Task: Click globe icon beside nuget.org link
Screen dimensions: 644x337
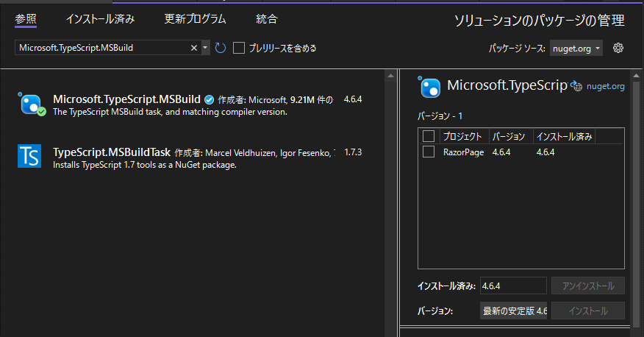Action: [x=576, y=86]
